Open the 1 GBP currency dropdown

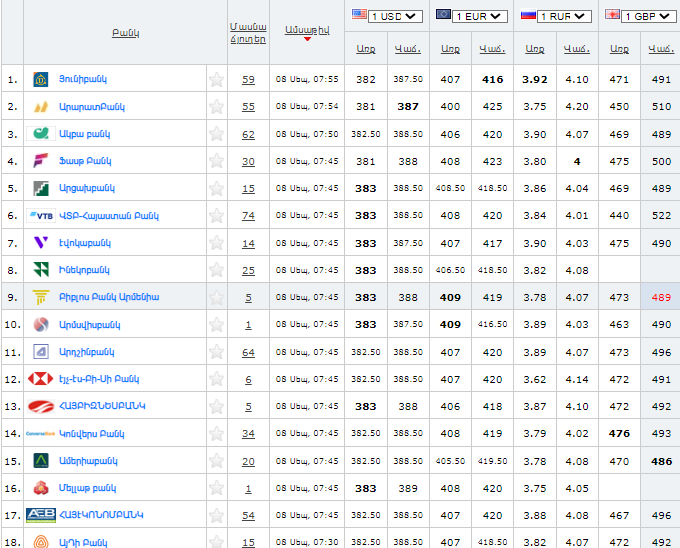point(649,16)
